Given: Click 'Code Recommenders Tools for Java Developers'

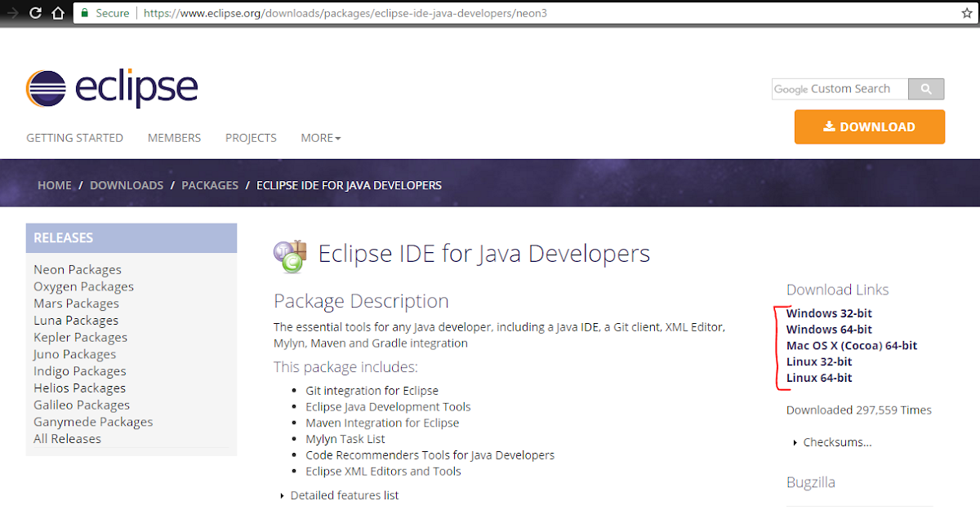Looking at the screenshot, I should click(430, 455).
